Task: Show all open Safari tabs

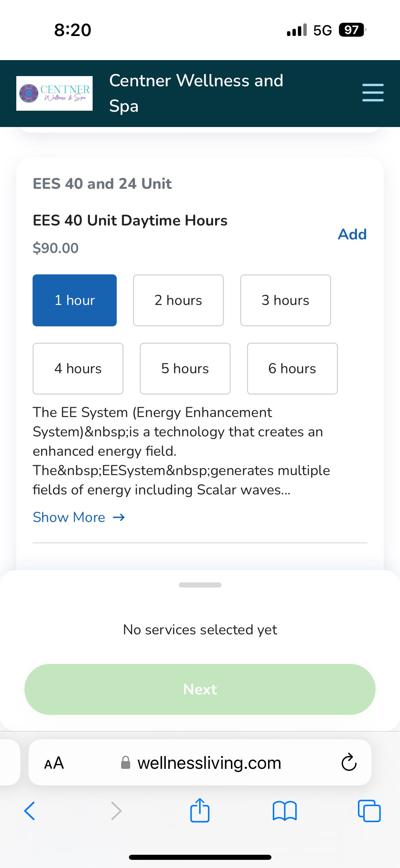Action: 369,811
